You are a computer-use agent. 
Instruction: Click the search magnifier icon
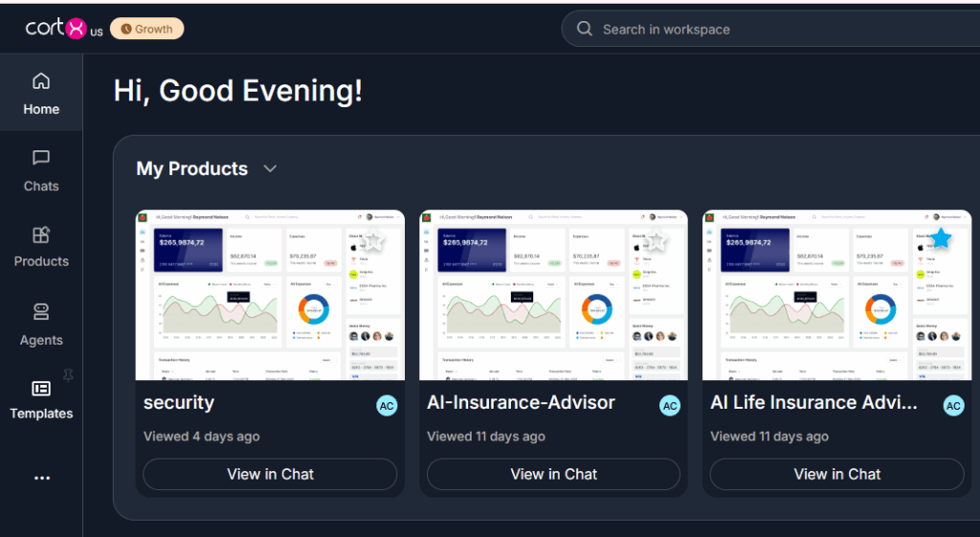tap(585, 29)
